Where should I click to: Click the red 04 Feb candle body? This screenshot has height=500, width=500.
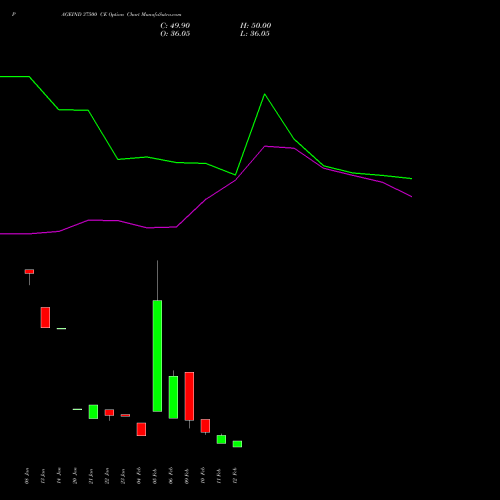141,429
